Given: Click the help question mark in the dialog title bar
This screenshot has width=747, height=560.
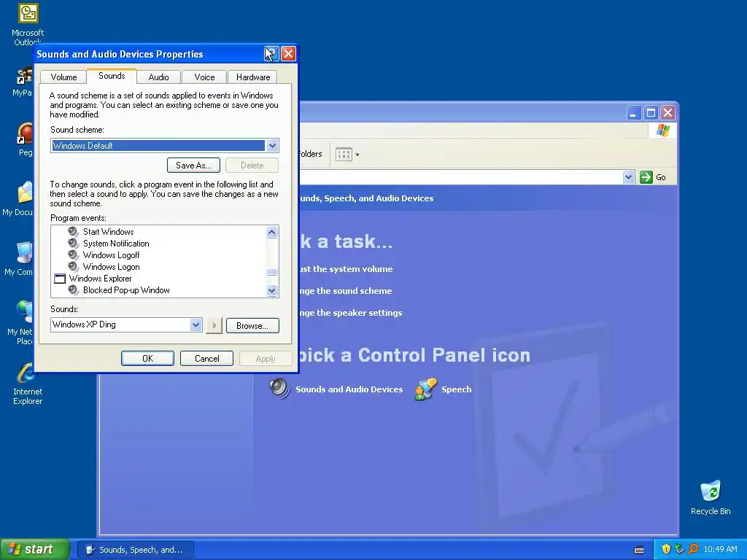Looking at the screenshot, I should pos(271,54).
